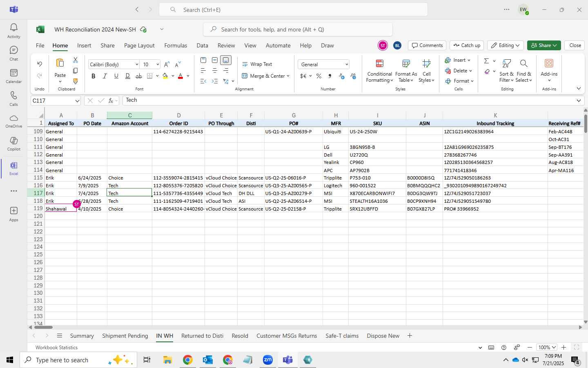
Task: Open the Sort & Filter menu
Action: click(506, 70)
